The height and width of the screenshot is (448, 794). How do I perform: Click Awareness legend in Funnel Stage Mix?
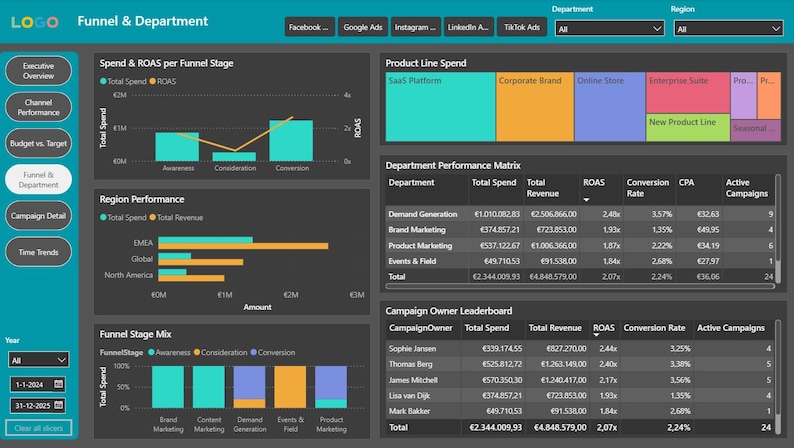[x=170, y=352]
